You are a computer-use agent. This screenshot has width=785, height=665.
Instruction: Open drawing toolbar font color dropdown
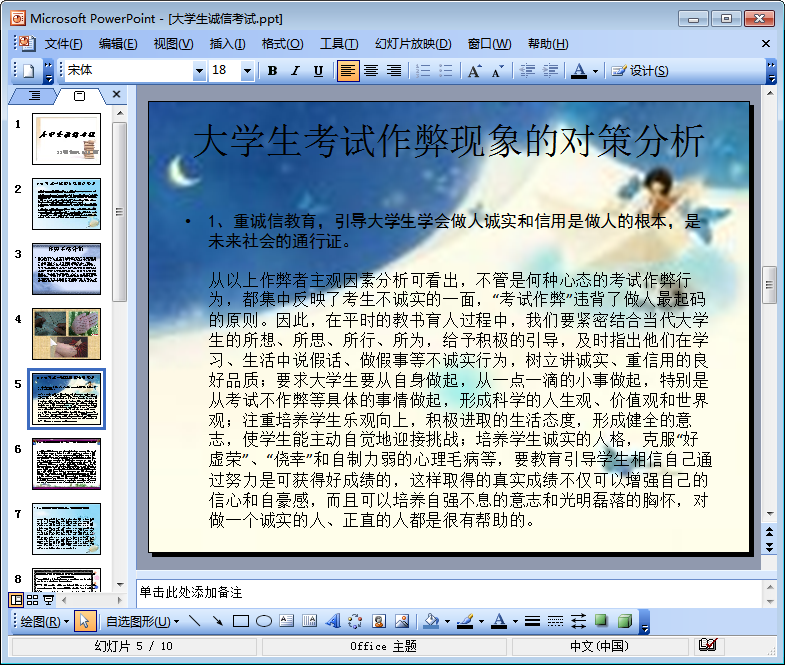click(515, 622)
